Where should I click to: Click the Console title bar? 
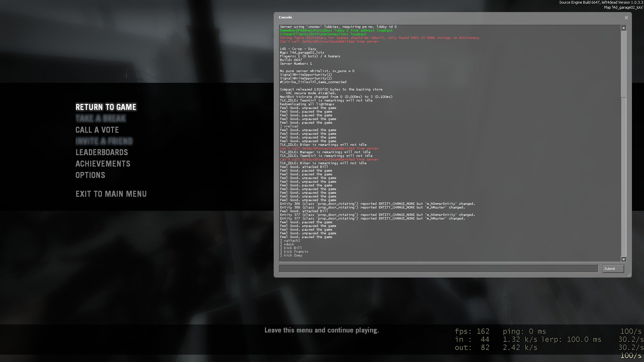click(436, 17)
